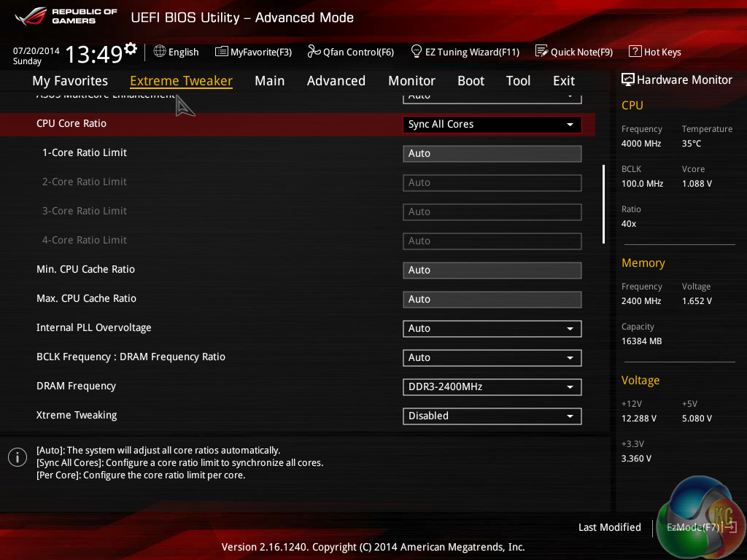Expand the CPU Core Ratio dropdown
This screenshot has height=560, width=747.
(492, 124)
